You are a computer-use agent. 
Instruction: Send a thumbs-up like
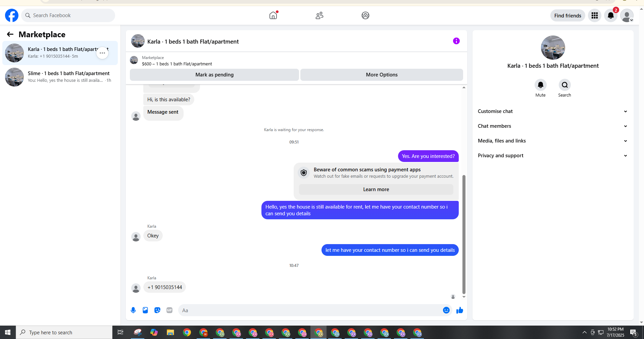(x=459, y=310)
